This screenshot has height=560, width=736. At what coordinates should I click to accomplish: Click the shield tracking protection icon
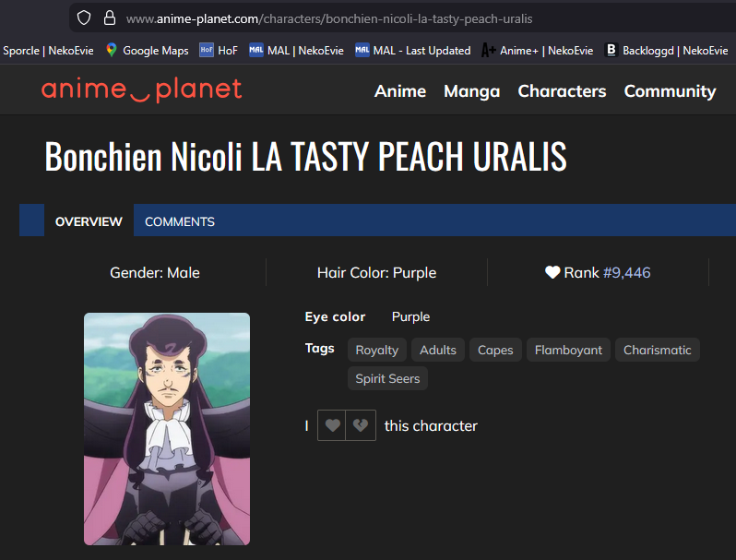click(x=84, y=18)
